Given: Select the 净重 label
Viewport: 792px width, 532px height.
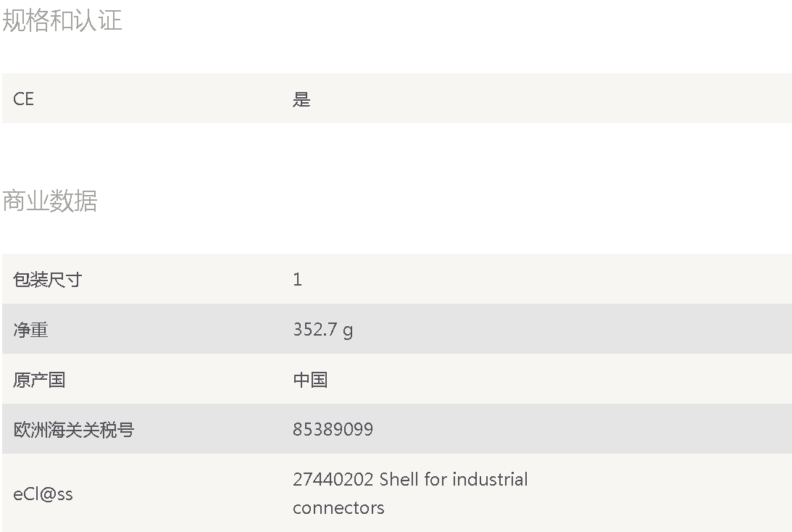Looking at the screenshot, I should [31, 330].
